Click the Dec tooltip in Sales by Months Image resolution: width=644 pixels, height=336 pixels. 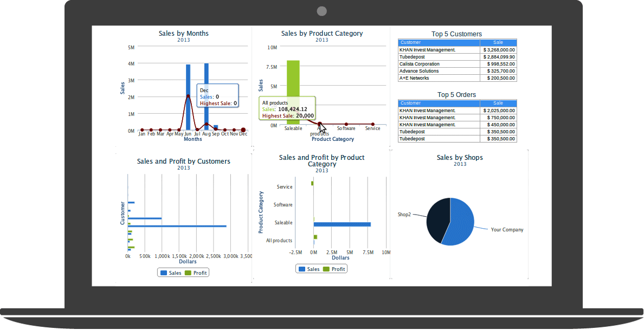point(218,96)
